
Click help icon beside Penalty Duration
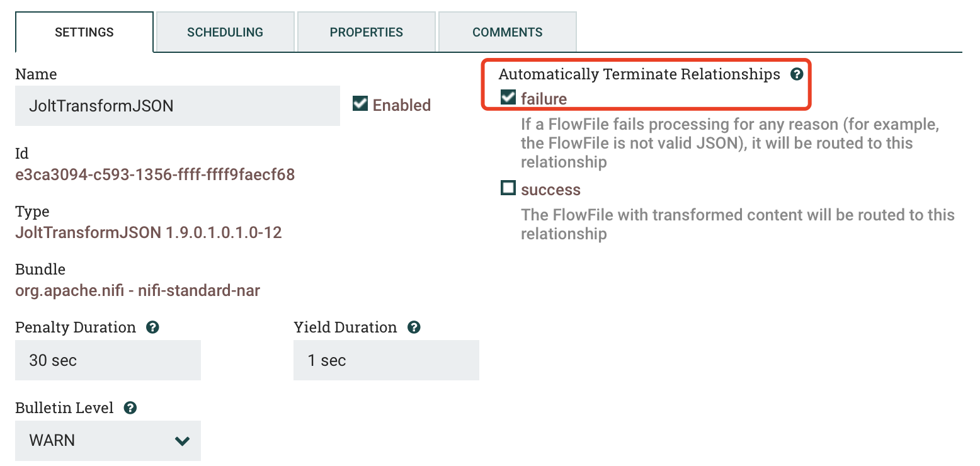[x=152, y=327]
